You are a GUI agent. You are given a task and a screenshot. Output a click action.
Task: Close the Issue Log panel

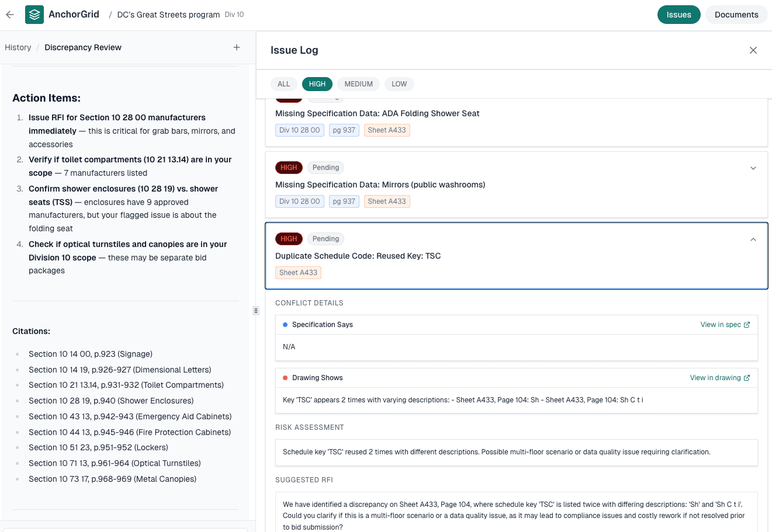[753, 50]
